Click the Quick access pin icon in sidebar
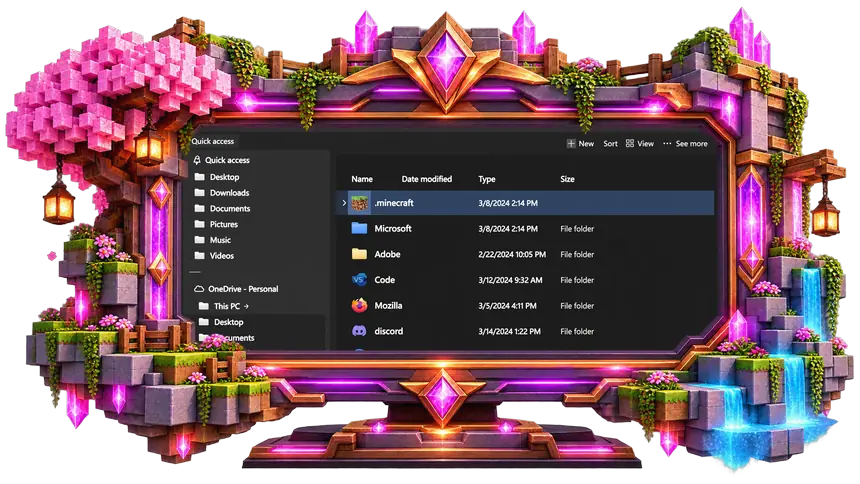 coord(197,160)
